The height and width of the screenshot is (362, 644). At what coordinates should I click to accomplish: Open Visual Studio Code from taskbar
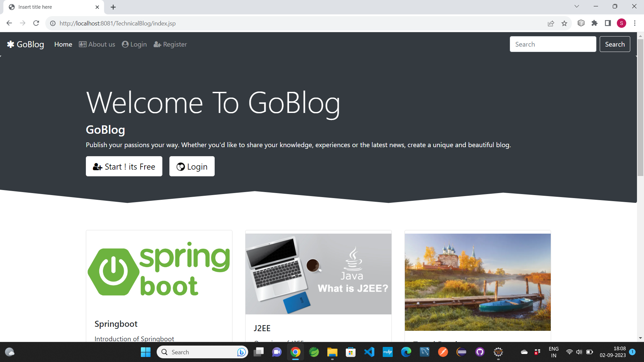click(x=369, y=352)
